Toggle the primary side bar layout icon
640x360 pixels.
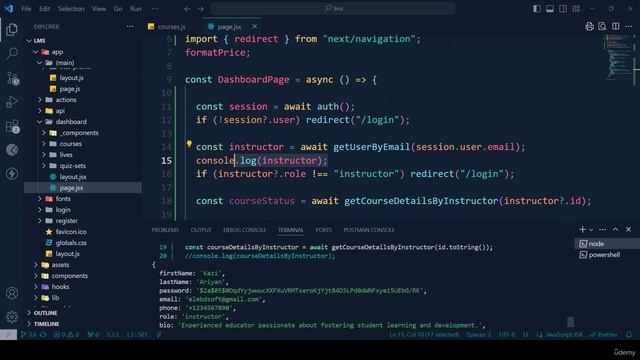coord(537,9)
